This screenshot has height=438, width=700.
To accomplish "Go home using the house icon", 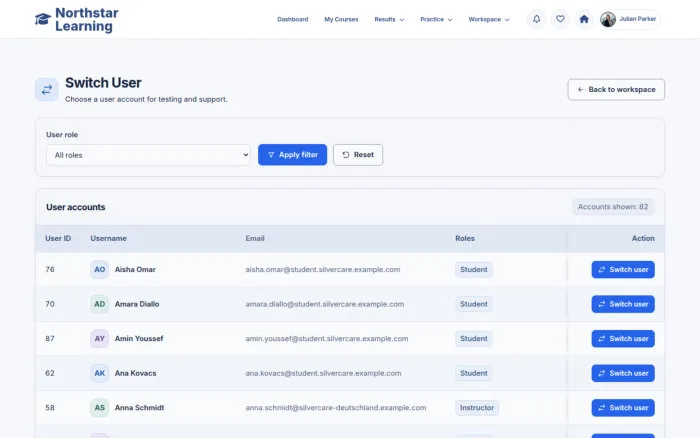I will pos(584,19).
